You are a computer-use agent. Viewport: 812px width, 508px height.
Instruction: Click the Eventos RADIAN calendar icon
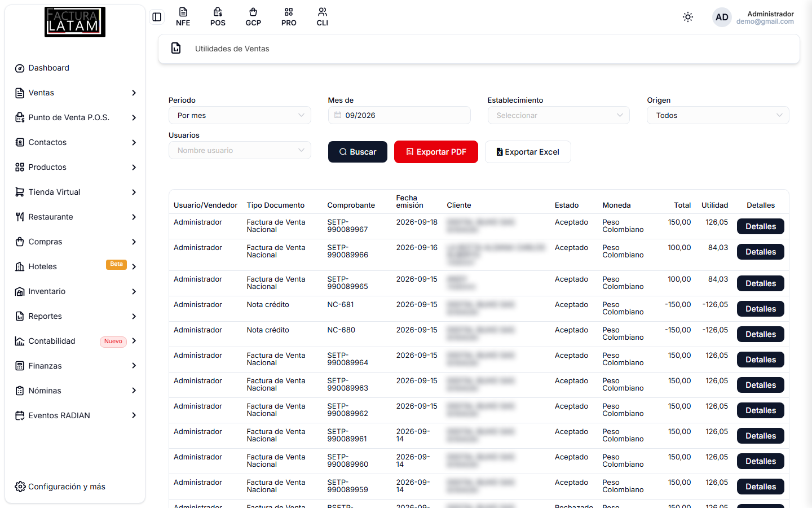point(20,416)
